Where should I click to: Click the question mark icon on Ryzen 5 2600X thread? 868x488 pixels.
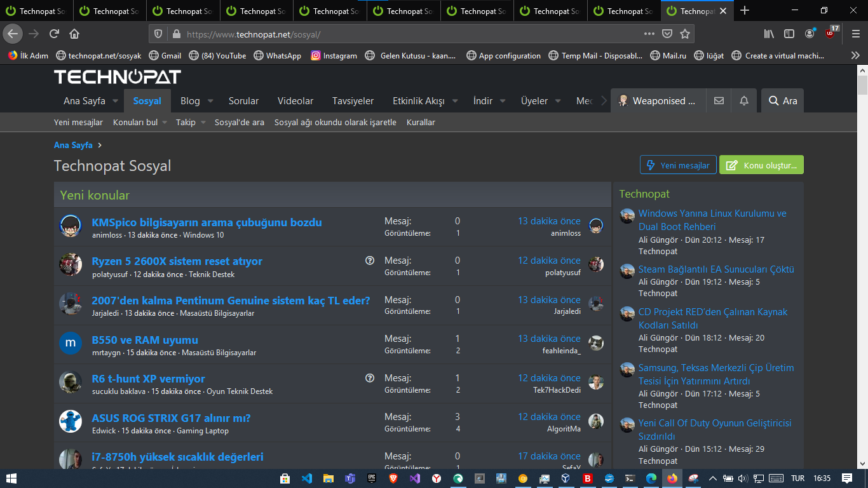[370, 261]
